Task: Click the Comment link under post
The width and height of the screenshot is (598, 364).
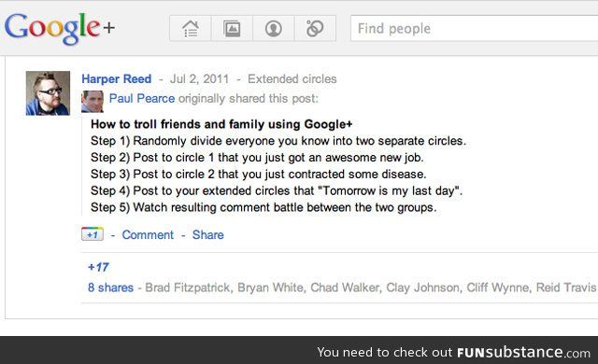Action: pos(148,234)
